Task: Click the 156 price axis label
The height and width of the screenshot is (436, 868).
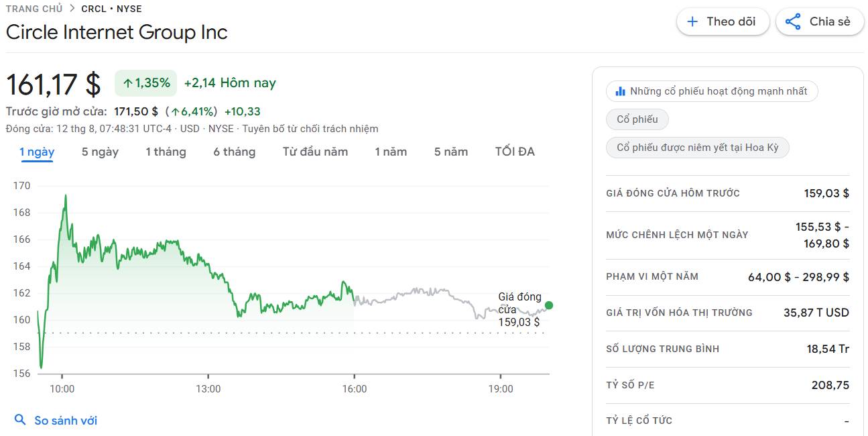Action: pyautogui.click(x=22, y=374)
